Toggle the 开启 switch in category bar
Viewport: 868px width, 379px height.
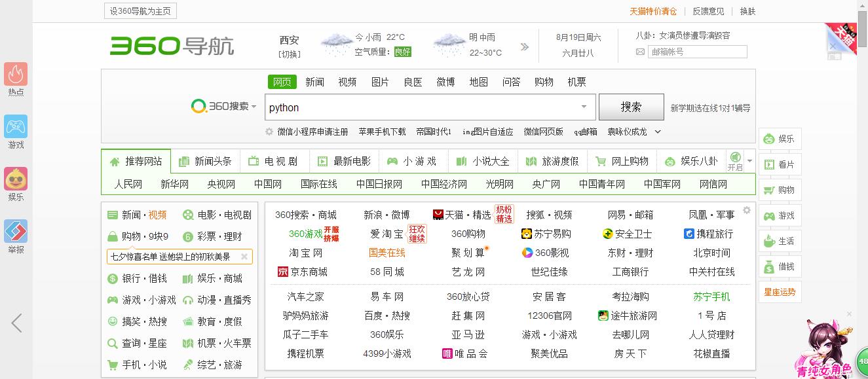735,161
